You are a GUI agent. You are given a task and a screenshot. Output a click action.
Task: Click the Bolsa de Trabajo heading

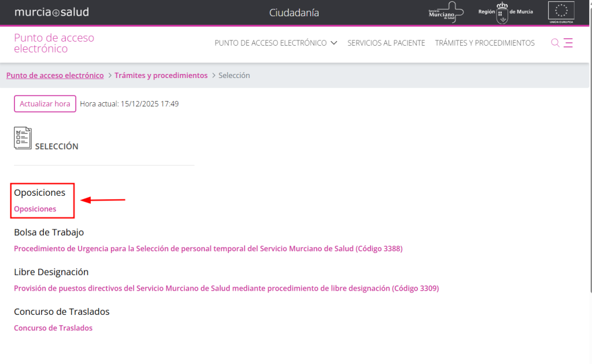pos(49,232)
